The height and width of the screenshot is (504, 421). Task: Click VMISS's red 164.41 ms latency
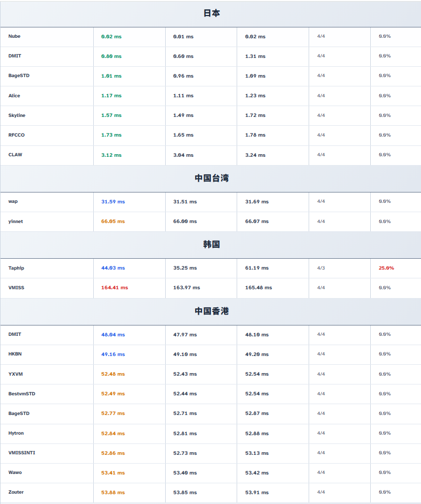tap(114, 288)
